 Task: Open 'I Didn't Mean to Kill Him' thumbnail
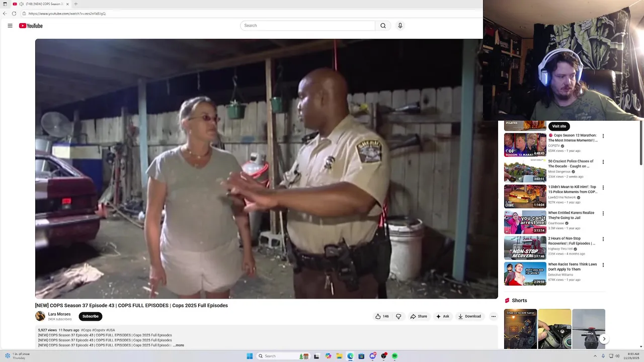click(x=525, y=197)
